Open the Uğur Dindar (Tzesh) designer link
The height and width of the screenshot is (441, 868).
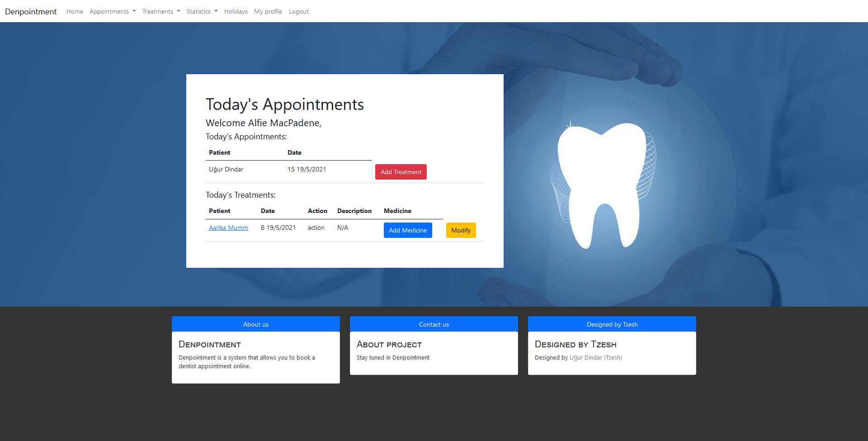[596, 357]
